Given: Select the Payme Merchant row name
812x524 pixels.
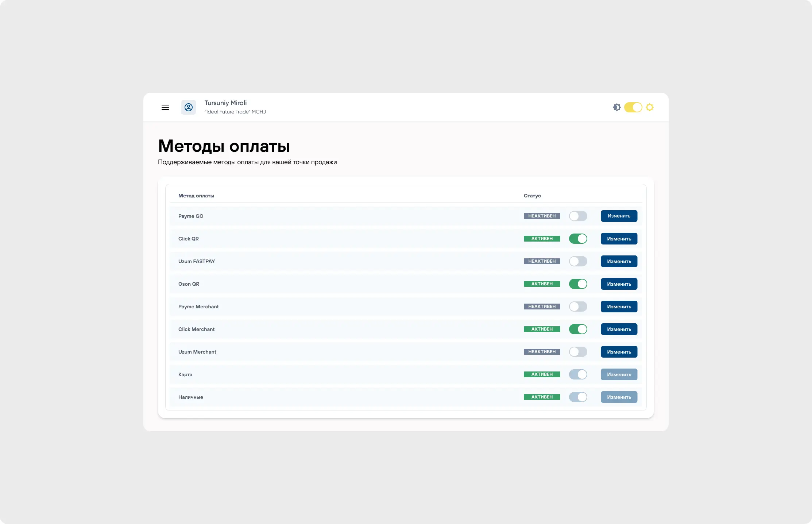Looking at the screenshot, I should click(198, 307).
